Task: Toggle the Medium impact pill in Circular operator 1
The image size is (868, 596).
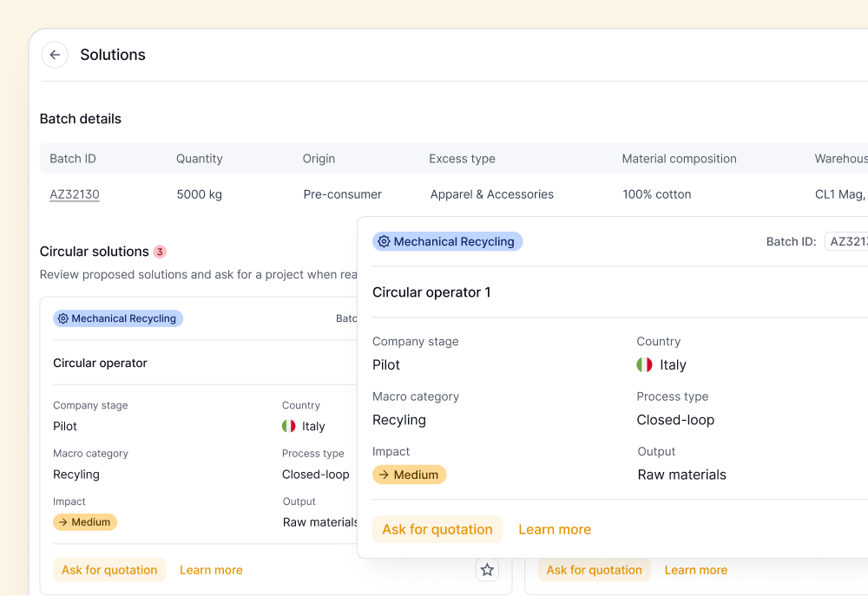Action: pos(409,475)
